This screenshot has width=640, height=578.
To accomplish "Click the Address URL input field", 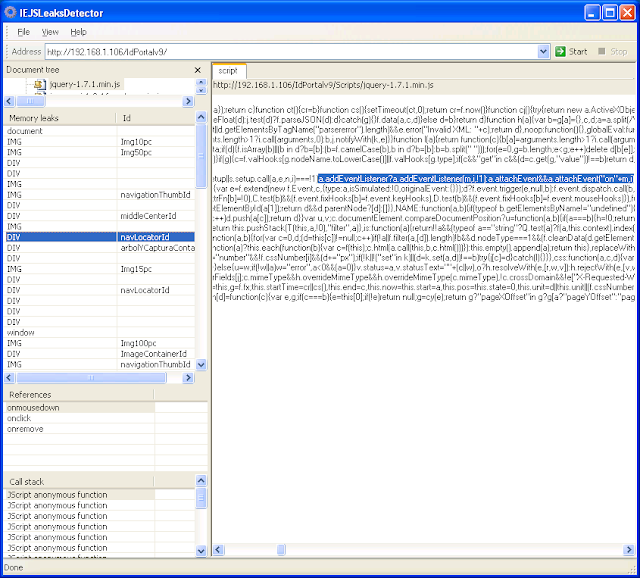I will pyautogui.click(x=291, y=51).
